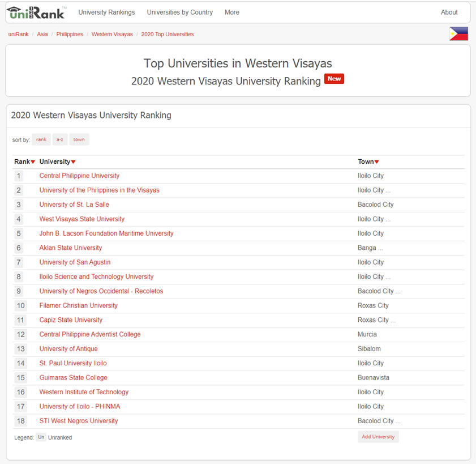The width and height of the screenshot is (476, 464).
Task: Click Town column header sort arrow
Action: [x=377, y=162]
